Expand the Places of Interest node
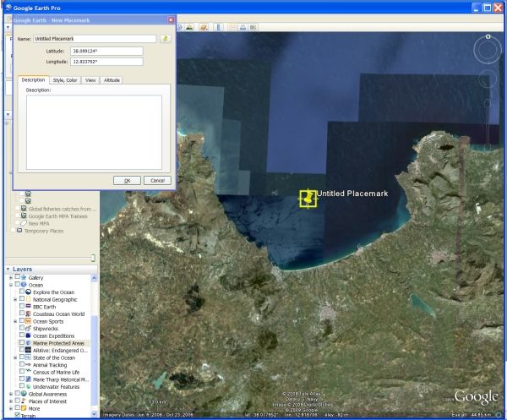Image resolution: width=507 pixels, height=420 pixels. pos(11,401)
